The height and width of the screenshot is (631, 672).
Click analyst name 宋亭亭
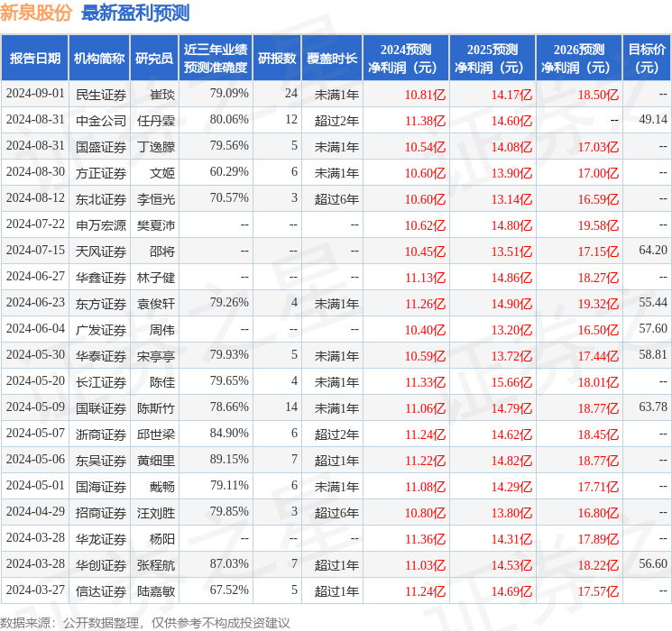pyautogui.click(x=155, y=356)
